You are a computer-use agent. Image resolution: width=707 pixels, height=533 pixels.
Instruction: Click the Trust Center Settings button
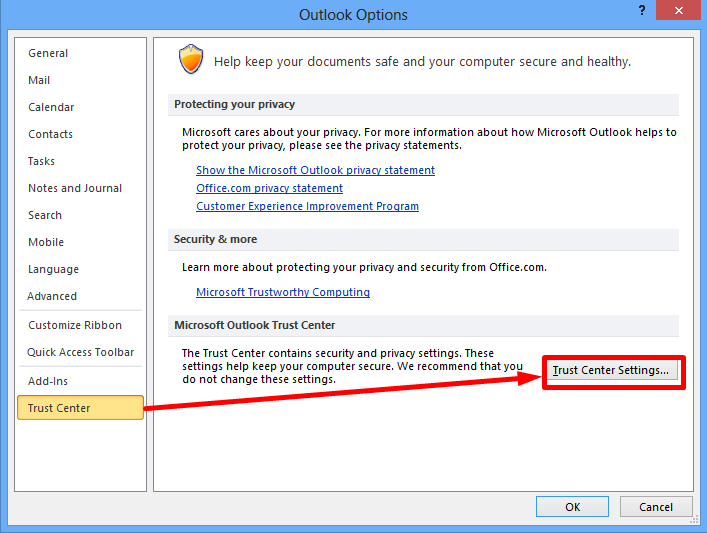[611, 370]
